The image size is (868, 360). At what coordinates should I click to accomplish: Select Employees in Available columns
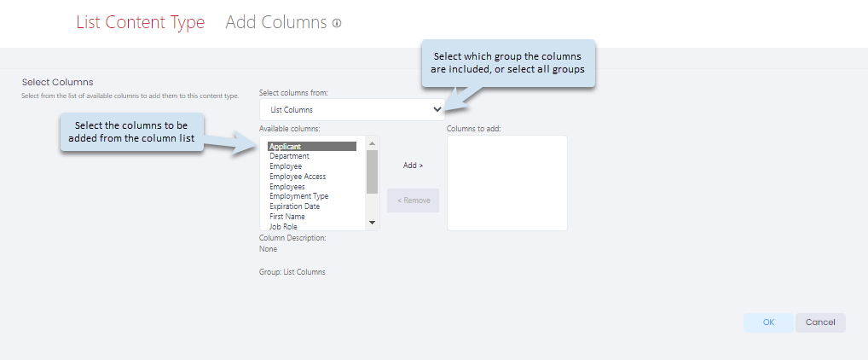(x=312, y=187)
